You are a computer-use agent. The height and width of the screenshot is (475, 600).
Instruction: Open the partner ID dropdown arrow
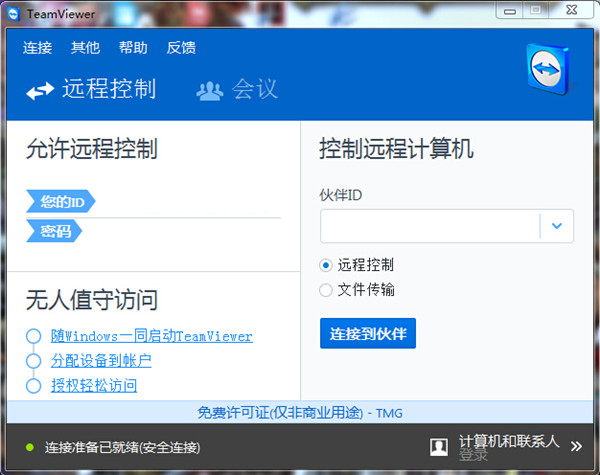557,226
